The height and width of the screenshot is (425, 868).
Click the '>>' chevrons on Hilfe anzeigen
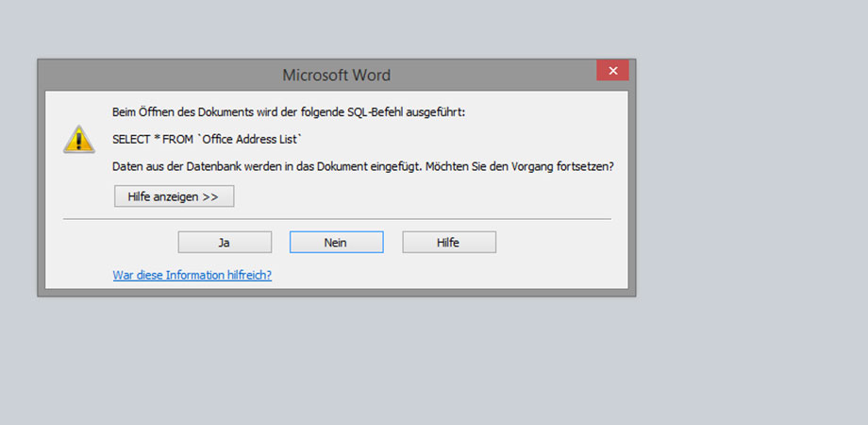click(209, 196)
